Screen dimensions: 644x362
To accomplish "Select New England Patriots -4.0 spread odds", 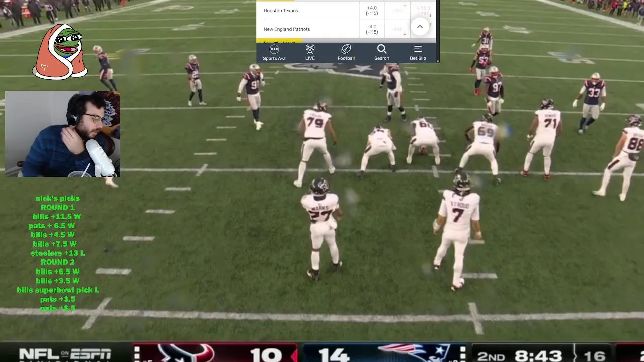I will [372, 29].
